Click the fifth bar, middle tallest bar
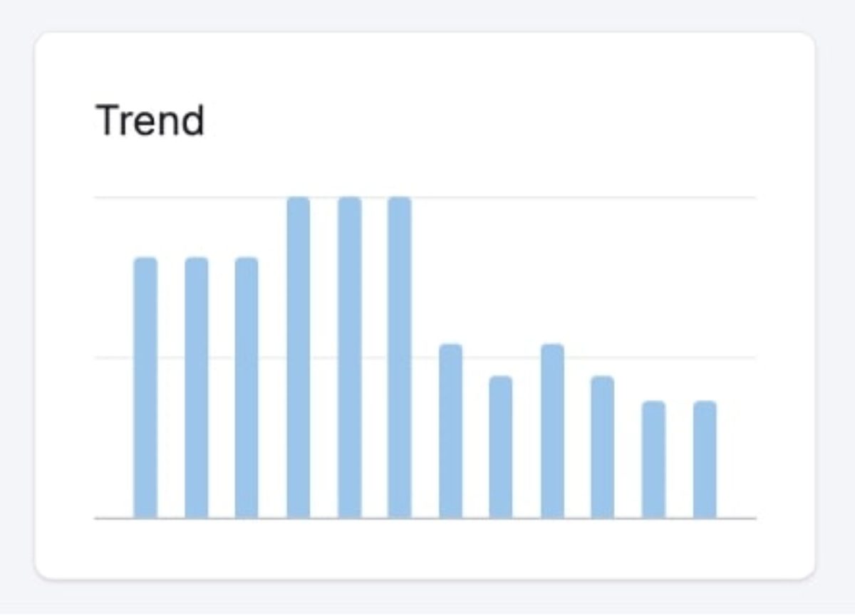The height and width of the screenshot is (616, 855). [x=349, y=358]
